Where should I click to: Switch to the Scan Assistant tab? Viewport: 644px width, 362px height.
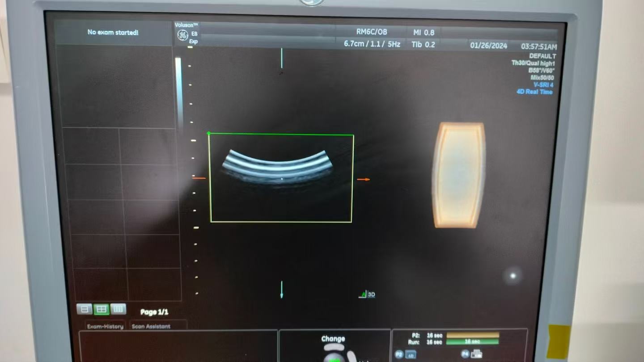point(151,327)
